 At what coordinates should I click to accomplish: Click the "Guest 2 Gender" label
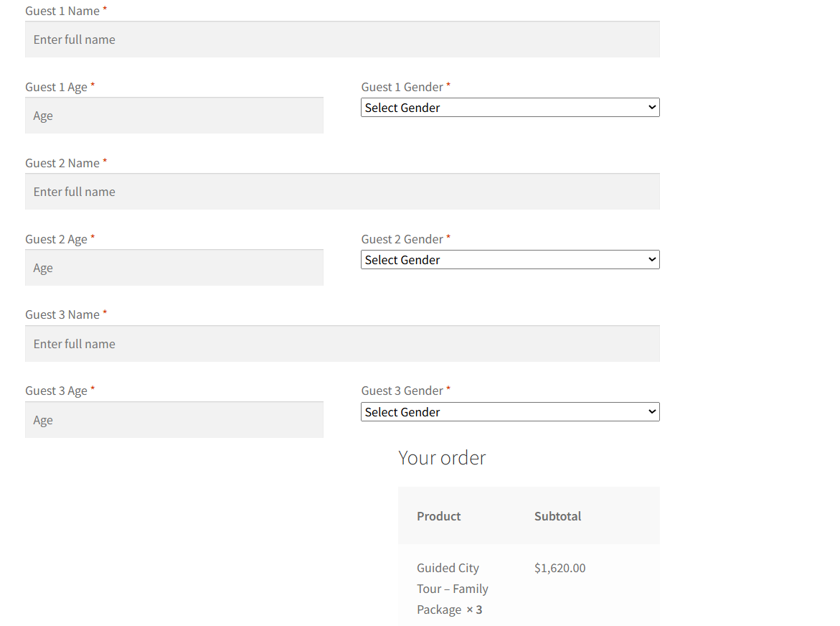point(402,239)
